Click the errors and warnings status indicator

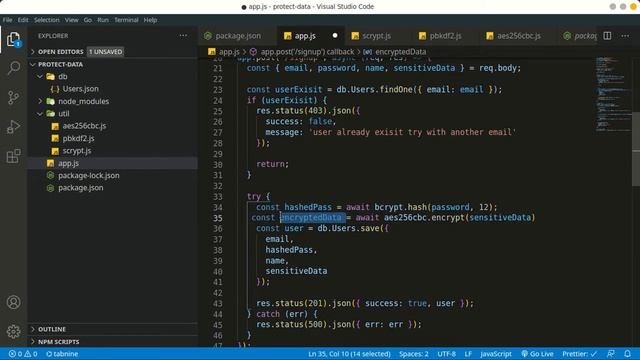point(23,354)
